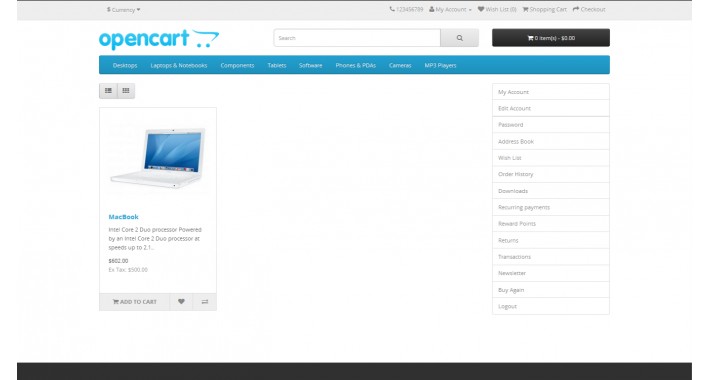Click the MacBook product image
Screen dimensions: 710x380
pyautogui.click(x=158, y=157)
